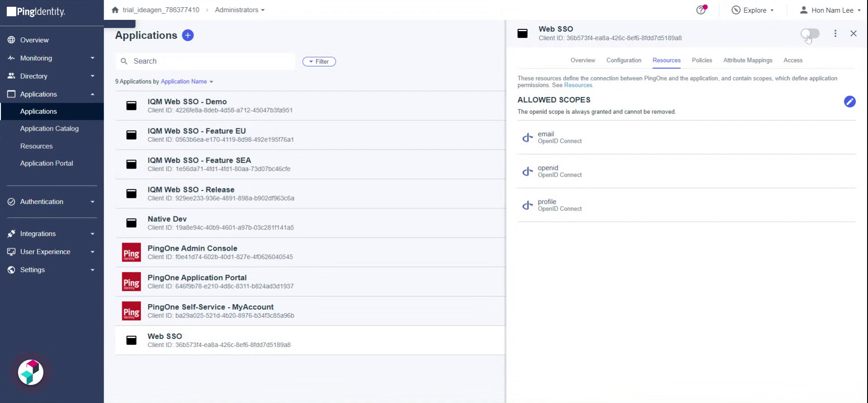Screen dimensions: 868x403
Task: Click the Web SSO Client ID text in panel
Action: 610,38
